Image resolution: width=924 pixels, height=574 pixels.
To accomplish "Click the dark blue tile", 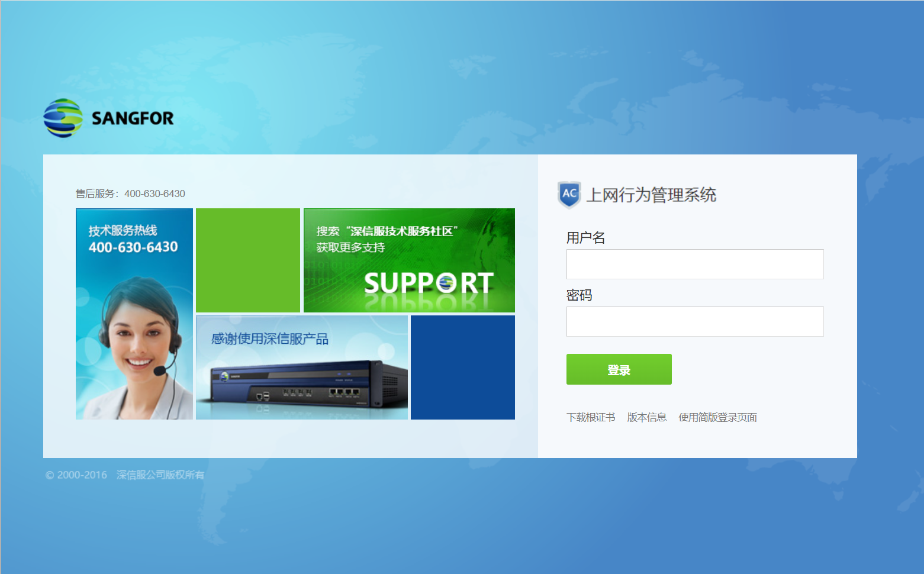I will click(x=463, y=367).
